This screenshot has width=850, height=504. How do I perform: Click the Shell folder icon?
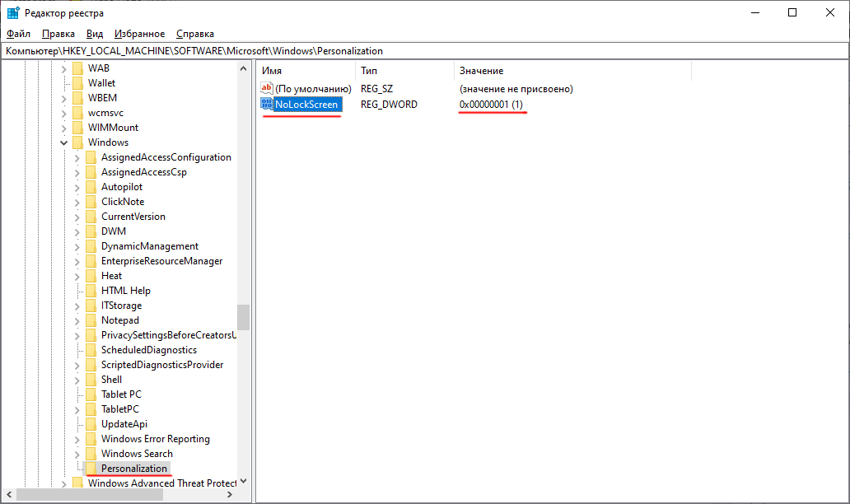point(91,380)
